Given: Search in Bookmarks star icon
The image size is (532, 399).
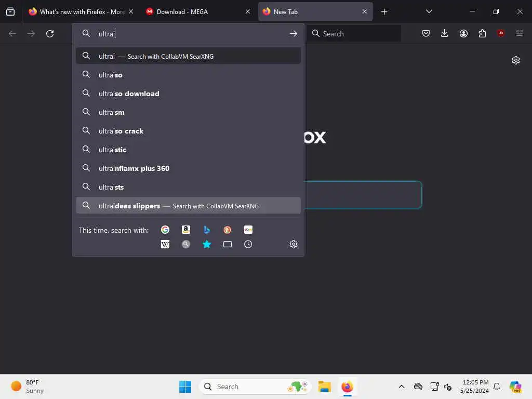Looking at the screenshot, I should [207, 244].
